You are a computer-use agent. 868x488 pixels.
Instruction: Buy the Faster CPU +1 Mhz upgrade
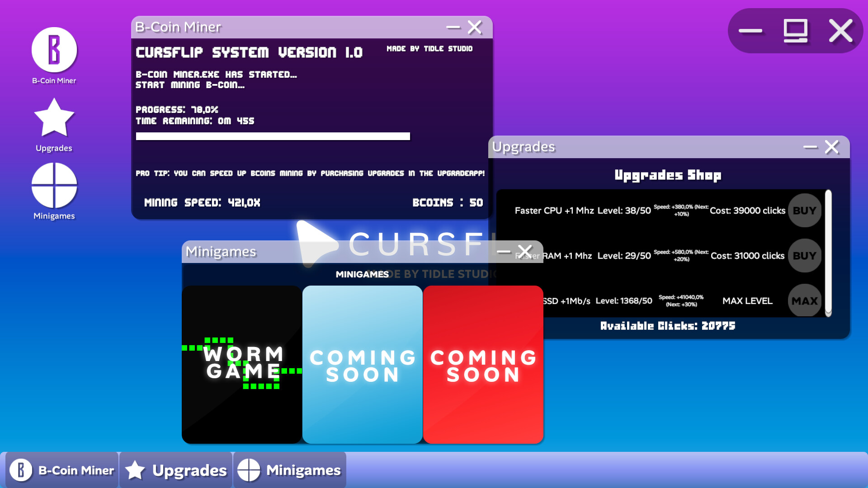coord(804,211)
